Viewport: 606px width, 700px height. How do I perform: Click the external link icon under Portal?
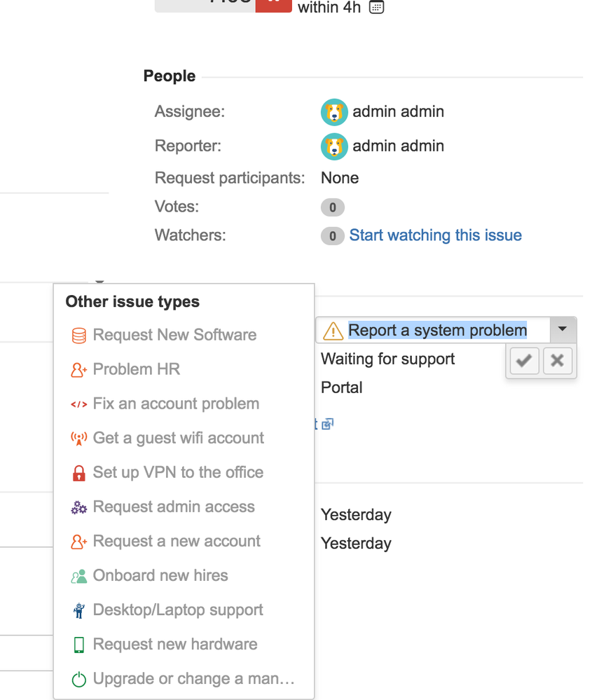[x=327, y=424]
